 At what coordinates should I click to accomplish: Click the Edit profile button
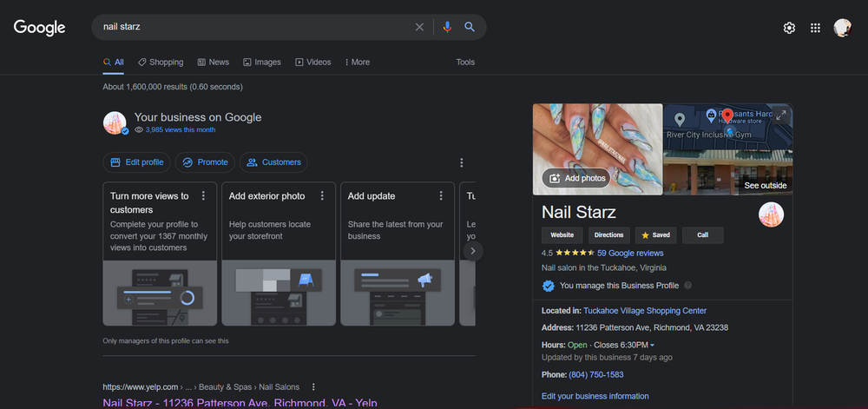click(x=136, y=162)
